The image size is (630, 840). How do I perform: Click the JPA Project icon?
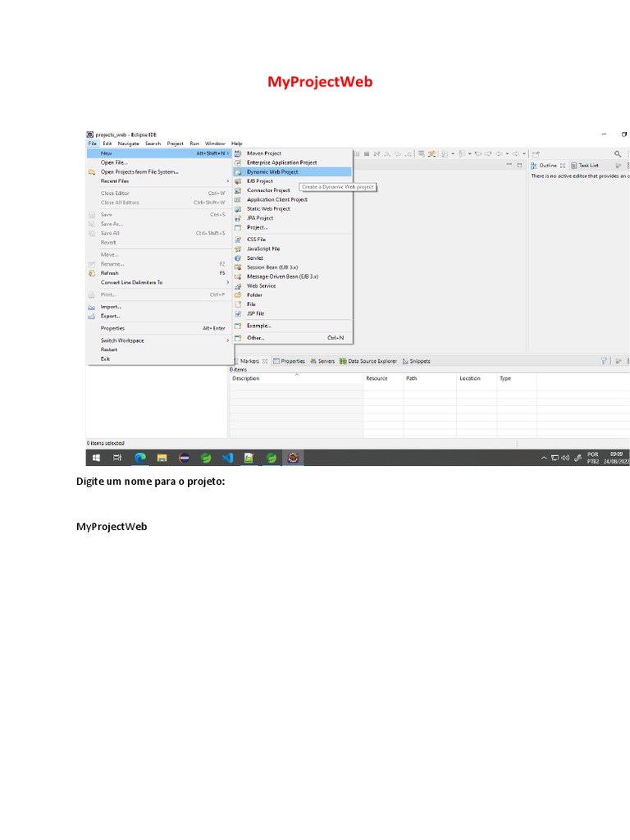click(238, 218)
